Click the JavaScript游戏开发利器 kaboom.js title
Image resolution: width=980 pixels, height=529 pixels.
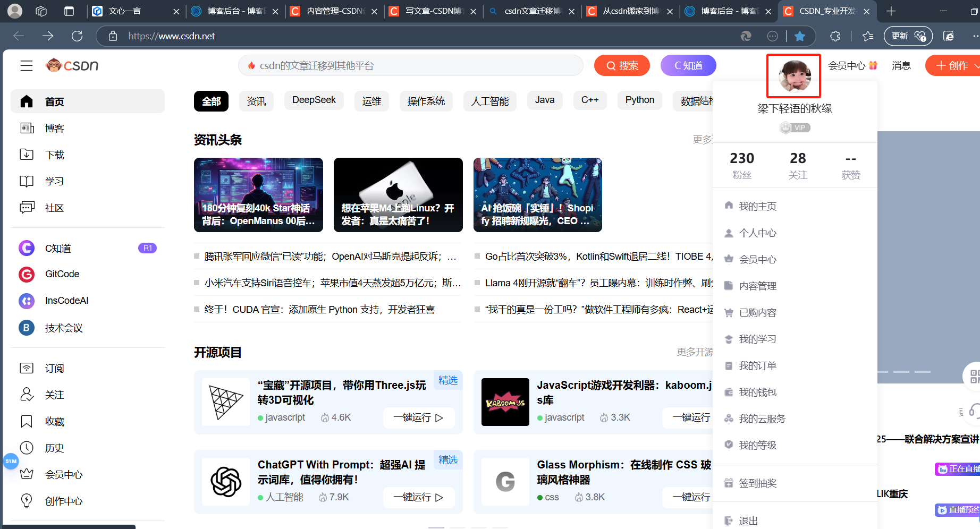(x=624, y=393)
